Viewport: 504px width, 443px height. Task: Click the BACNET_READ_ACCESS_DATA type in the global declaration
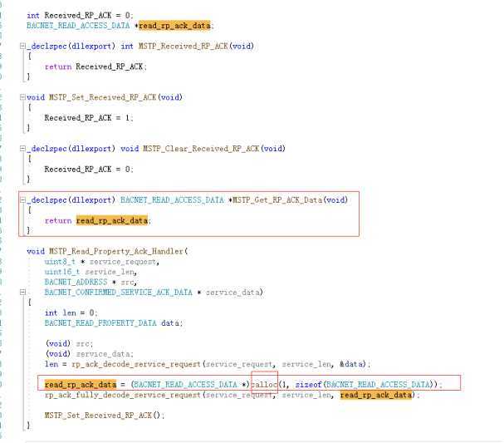pos(78,26)
